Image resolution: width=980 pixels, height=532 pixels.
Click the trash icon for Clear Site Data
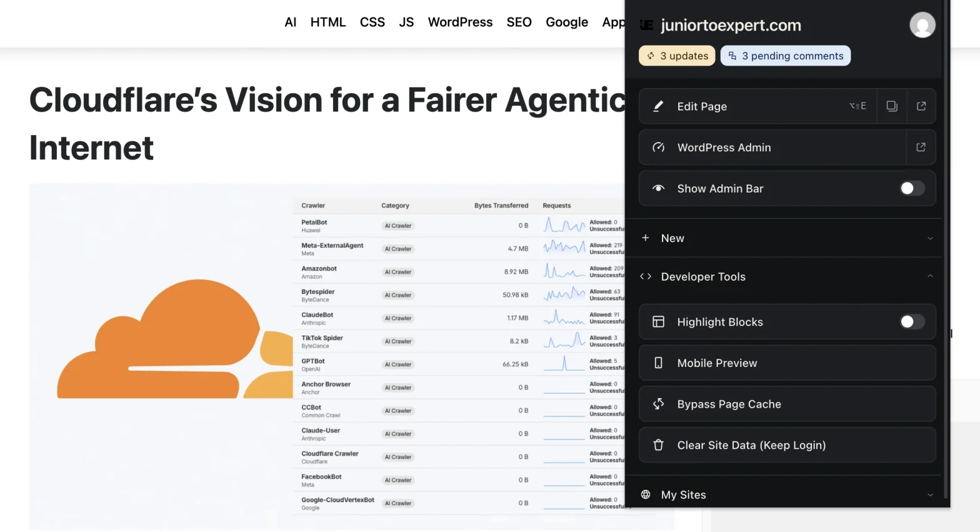[658, 445]
